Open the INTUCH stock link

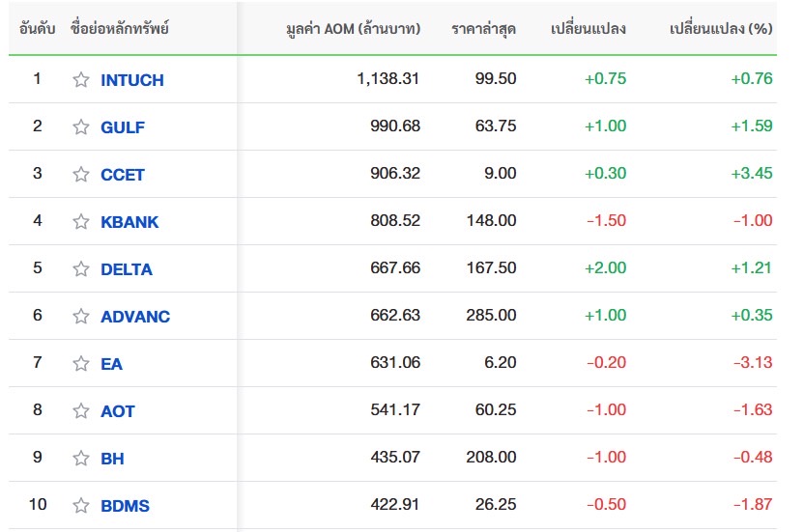(x=131, y=80)
